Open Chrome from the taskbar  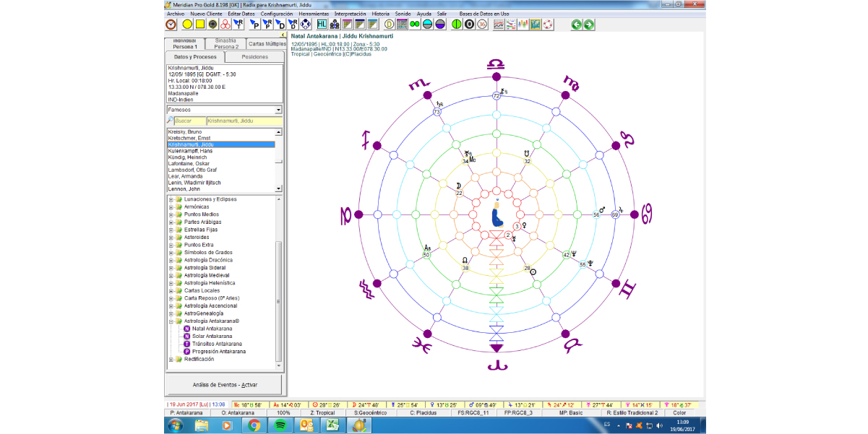(x=254, y=425)
